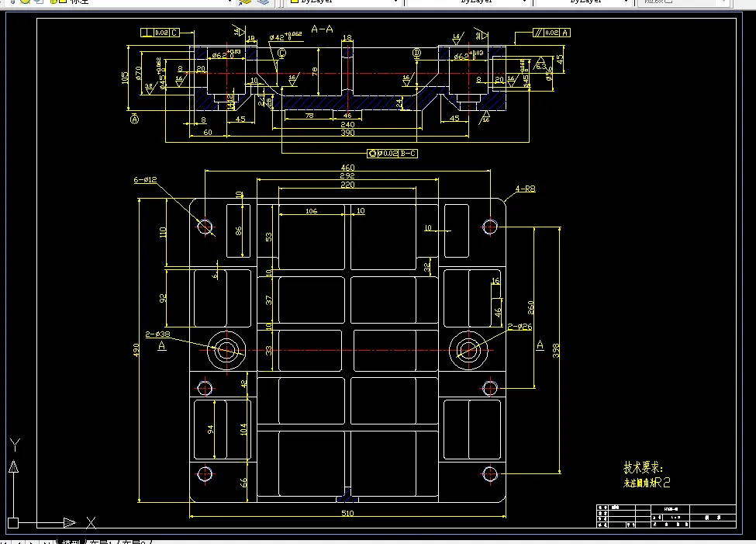Viewport: 756px width, 544px height.
Task: Pick the 240 dimension in section view
Action: point(347,124)
